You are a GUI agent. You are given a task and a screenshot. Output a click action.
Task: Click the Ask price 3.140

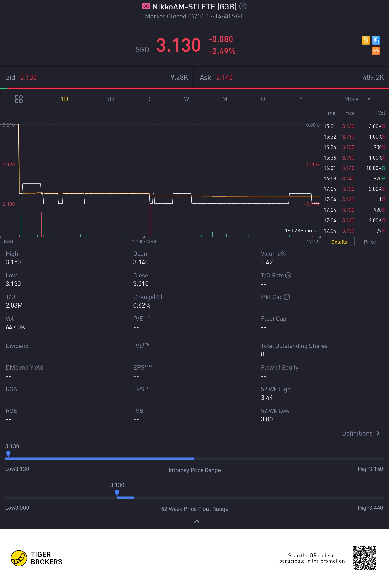pos(224,77)
